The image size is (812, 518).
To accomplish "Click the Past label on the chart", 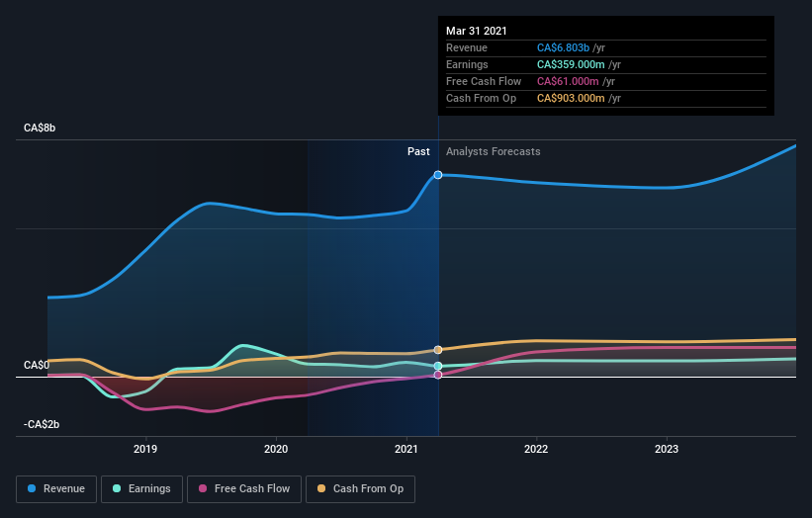I will coord(418,151).
